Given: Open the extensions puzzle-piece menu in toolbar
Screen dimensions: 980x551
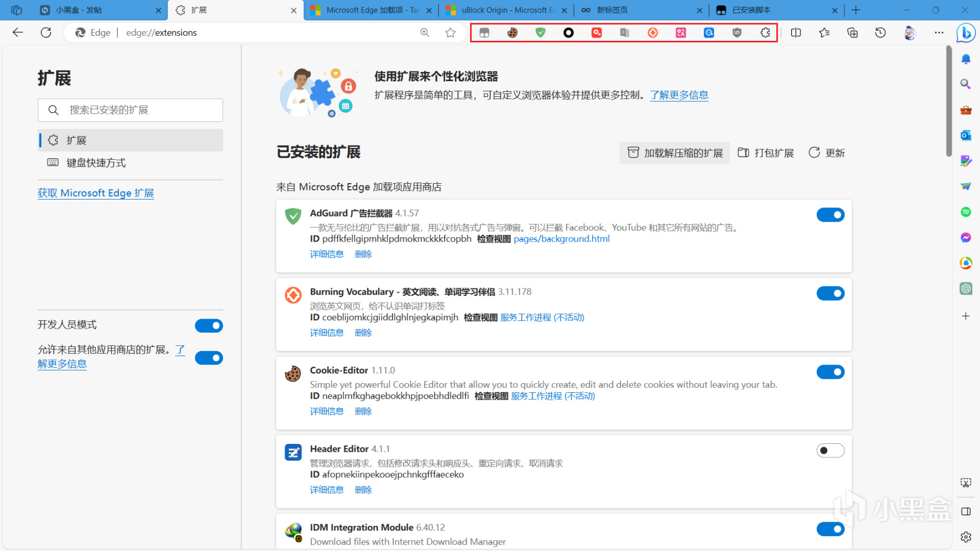Looking at the screenshot, I should pyautogui.click(x=765, y=33).
